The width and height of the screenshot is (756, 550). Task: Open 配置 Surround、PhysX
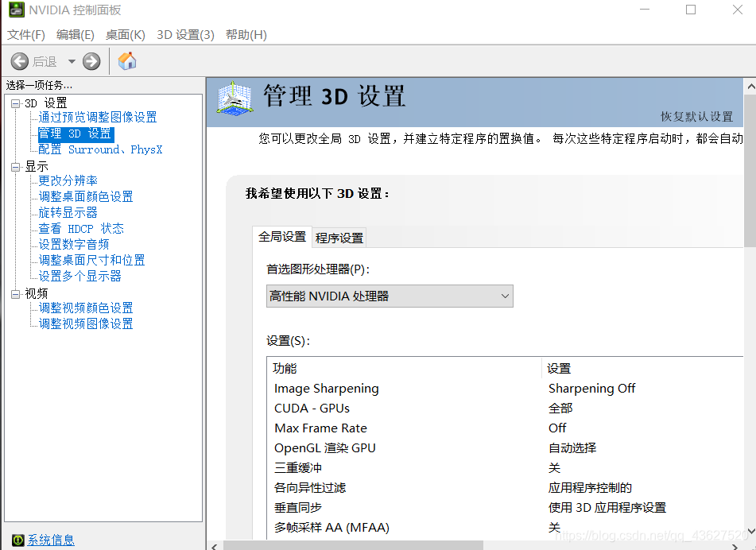(100, 149)
